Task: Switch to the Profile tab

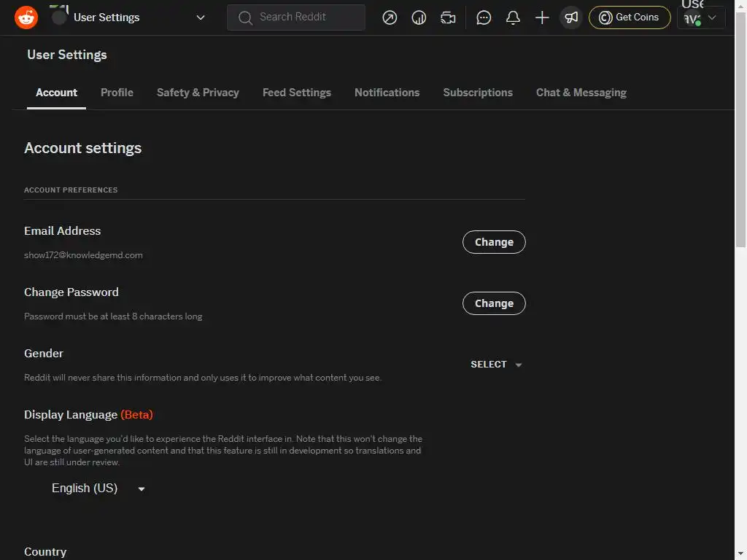Action: (117, 93)
